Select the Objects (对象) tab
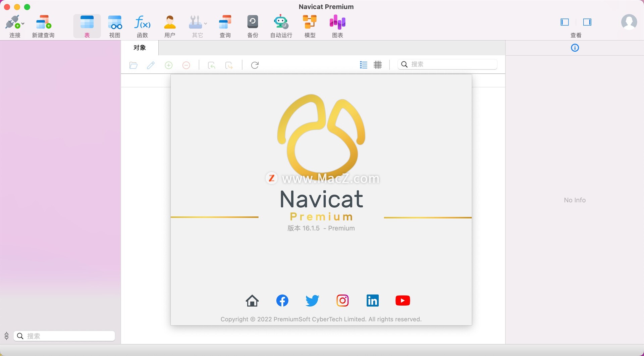 [140, 48]
